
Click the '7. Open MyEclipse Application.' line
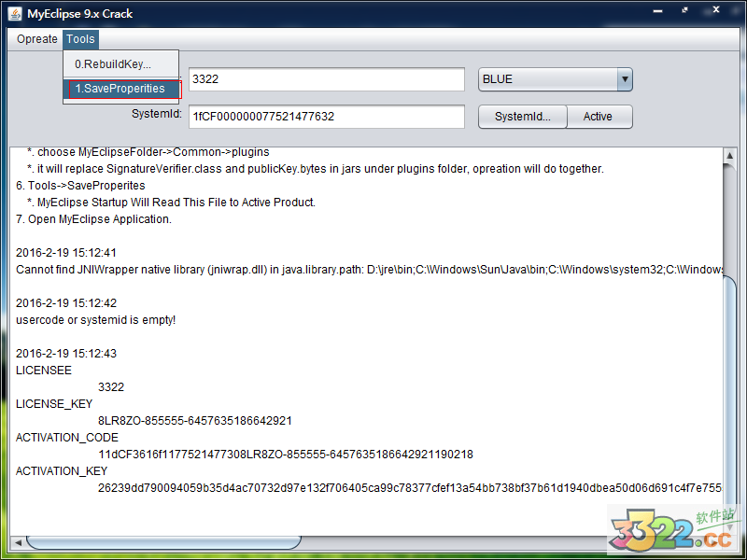[93, 219]
